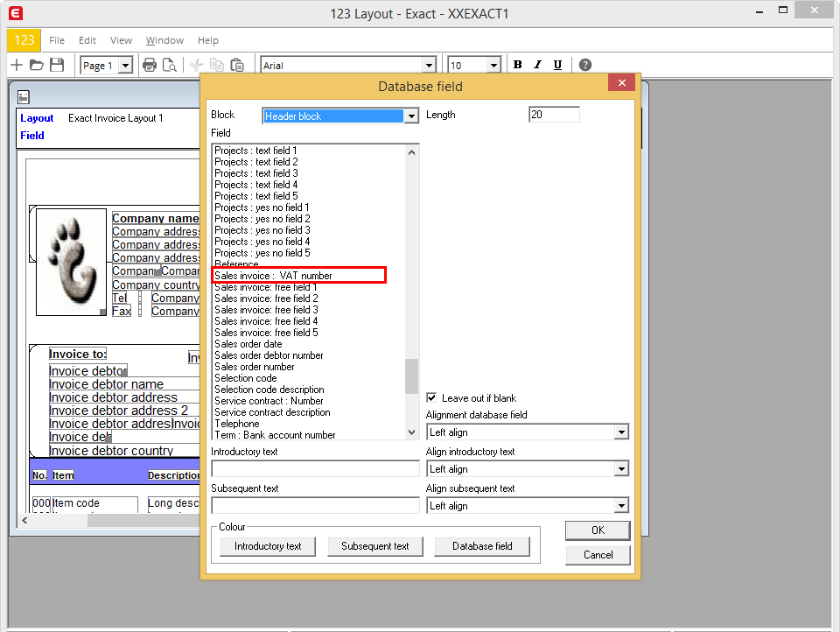840x632 pixels.
Task: Click the New layout plus icon
Action: pyautogui.click(x=17, y=65)
